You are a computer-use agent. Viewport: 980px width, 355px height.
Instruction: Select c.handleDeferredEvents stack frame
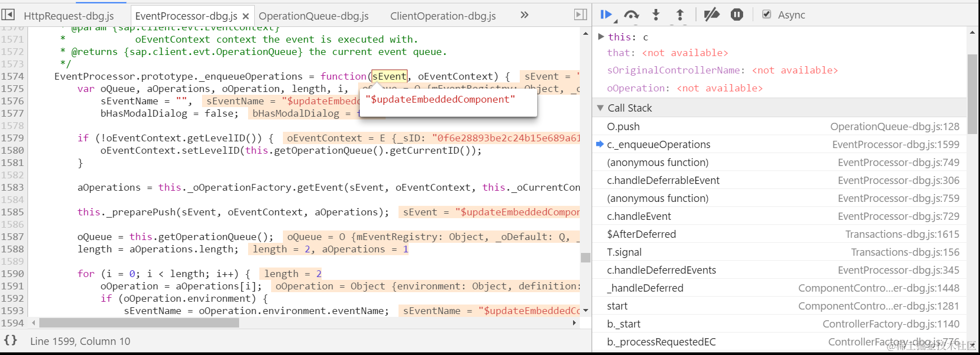pyautogui.click(x=780, y=270)
